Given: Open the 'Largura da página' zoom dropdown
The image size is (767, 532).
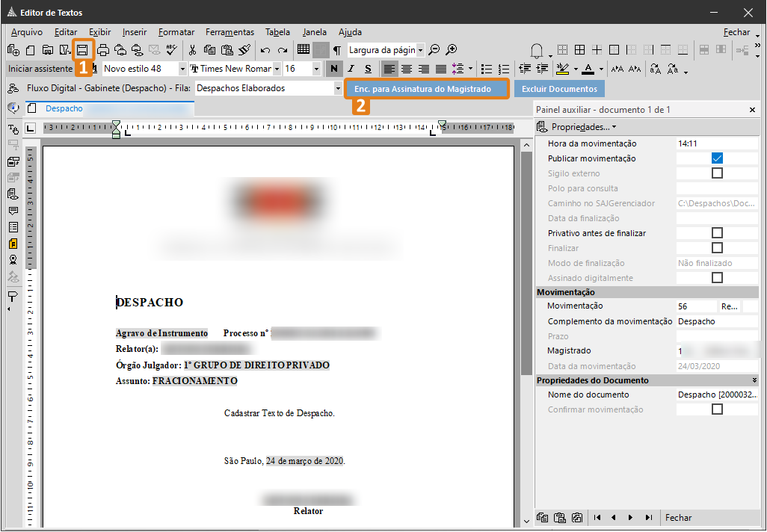Looking at the screenshot, I should coord(420,50).
